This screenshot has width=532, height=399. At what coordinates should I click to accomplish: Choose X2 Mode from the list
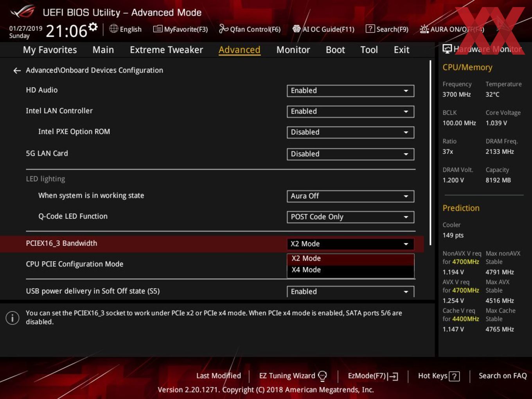pyautogui.click(x=350, y=259)
